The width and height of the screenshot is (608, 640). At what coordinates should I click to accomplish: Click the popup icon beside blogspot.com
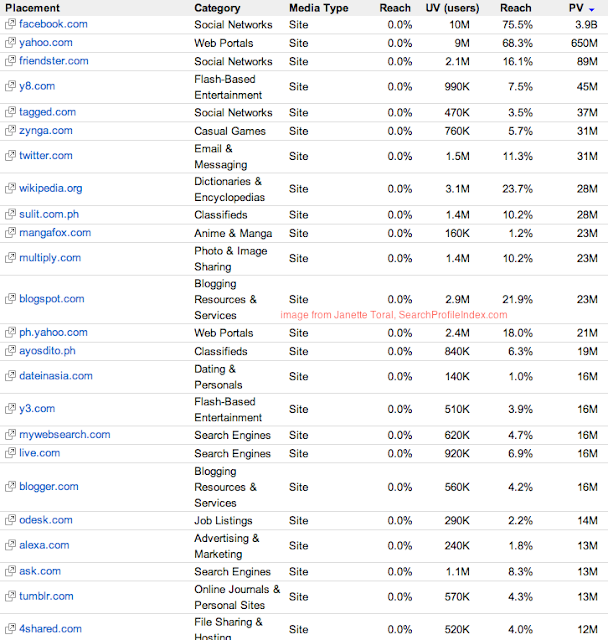coord(10,299)
